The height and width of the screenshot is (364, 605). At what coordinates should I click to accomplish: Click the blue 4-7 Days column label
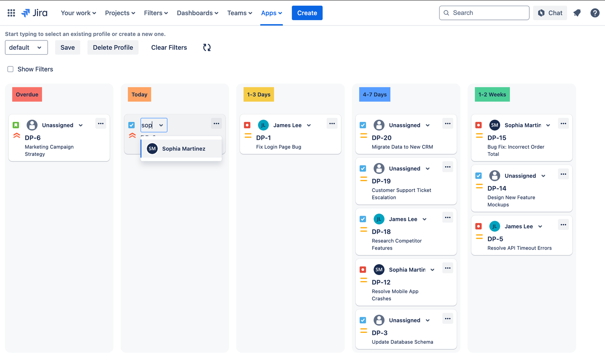375,95
